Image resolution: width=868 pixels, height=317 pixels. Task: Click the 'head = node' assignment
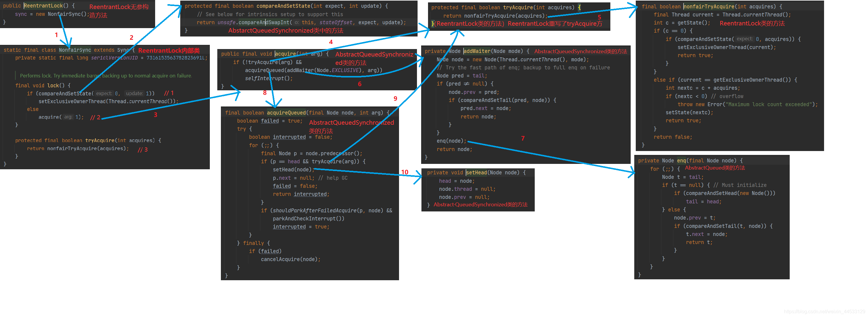click(x=457, y=182)
